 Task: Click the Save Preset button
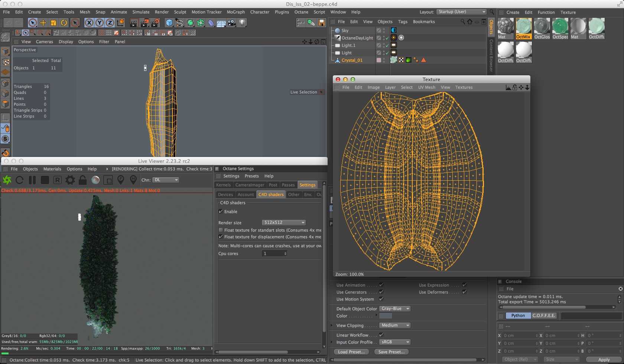391,352
